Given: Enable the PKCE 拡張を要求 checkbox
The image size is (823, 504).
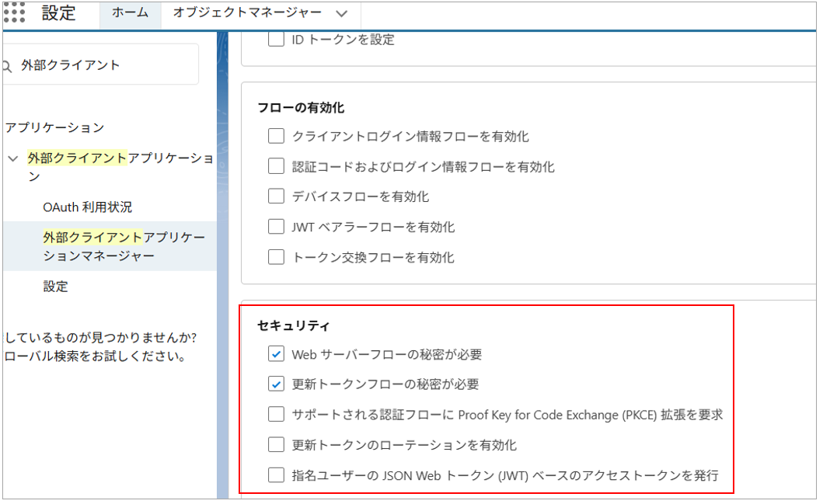Looking at the screenshot, I should click(276, 415).
